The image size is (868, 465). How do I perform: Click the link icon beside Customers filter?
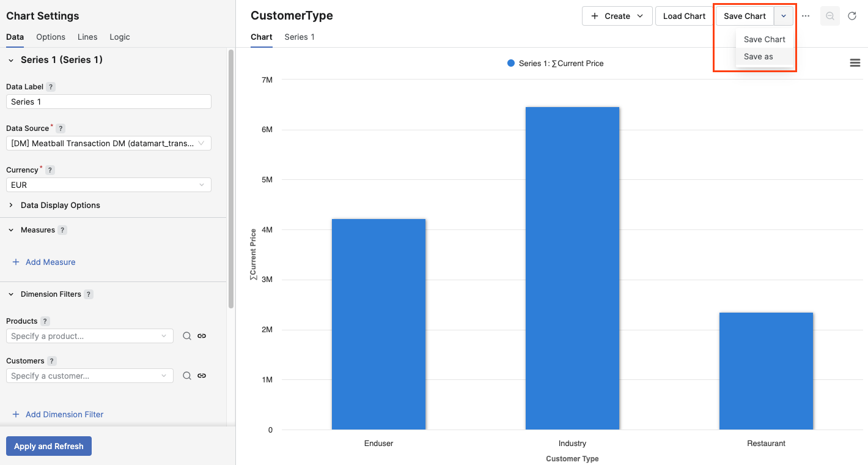pyautogui.click(x=202, y=376)
